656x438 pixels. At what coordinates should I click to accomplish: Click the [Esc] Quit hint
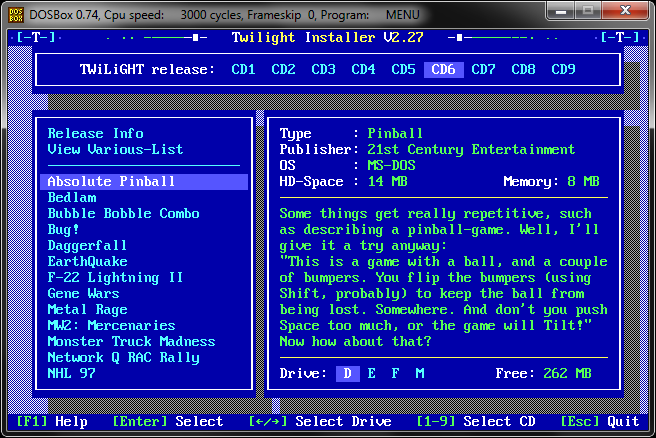point(600,421)
